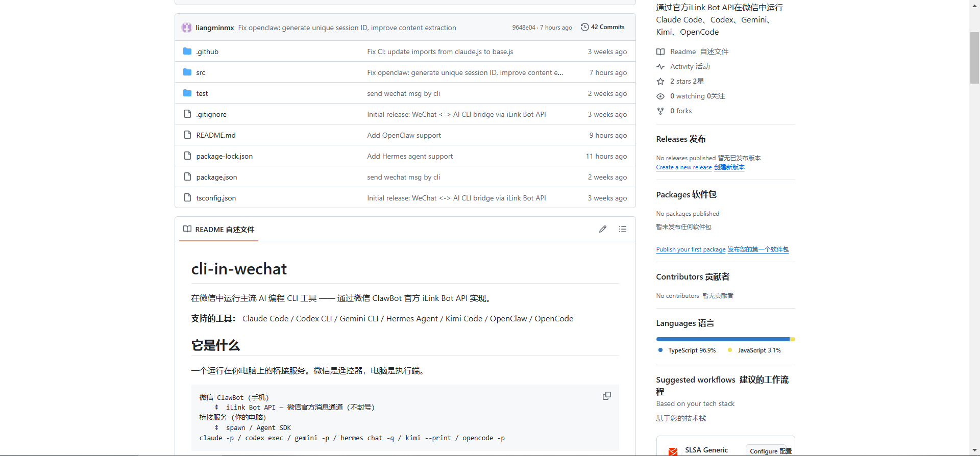This screenshot has width=980, height=456.
Task: Open the README.md file
Action: point(216,135)
